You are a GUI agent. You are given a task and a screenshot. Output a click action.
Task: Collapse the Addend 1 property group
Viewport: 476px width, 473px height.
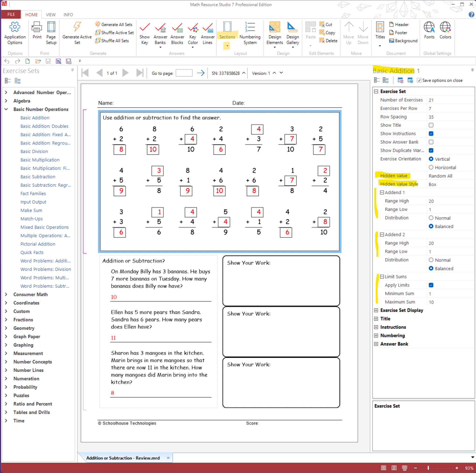382,192
